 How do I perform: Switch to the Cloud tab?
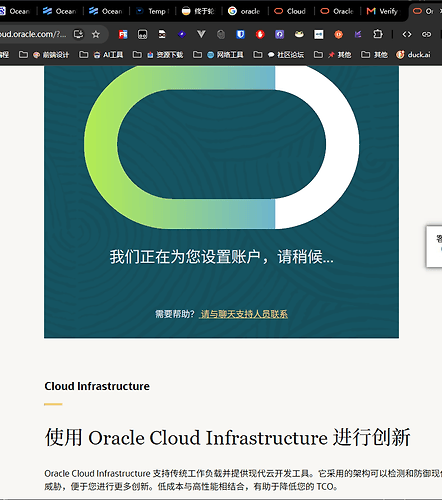291,11
